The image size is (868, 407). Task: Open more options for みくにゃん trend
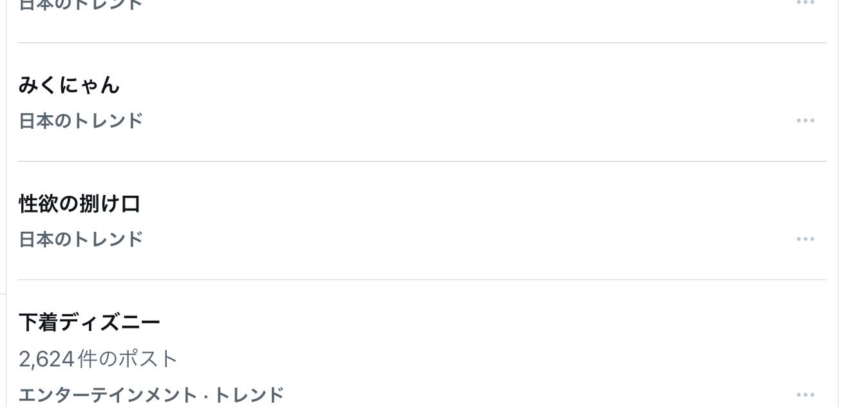click(x=805, y=120)
